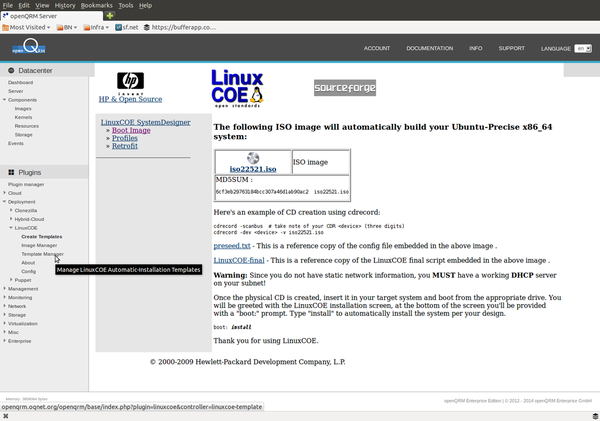
Task: Open SUPPORT in top navigation
Action: click(x=512, y=48)
